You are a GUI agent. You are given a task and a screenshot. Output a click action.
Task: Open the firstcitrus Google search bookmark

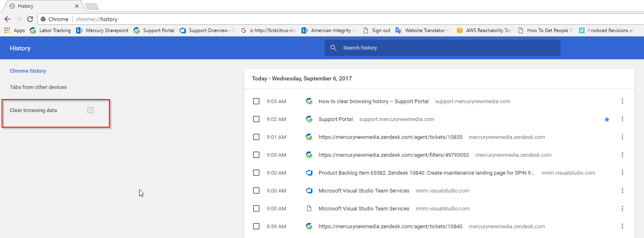[269, 30]
